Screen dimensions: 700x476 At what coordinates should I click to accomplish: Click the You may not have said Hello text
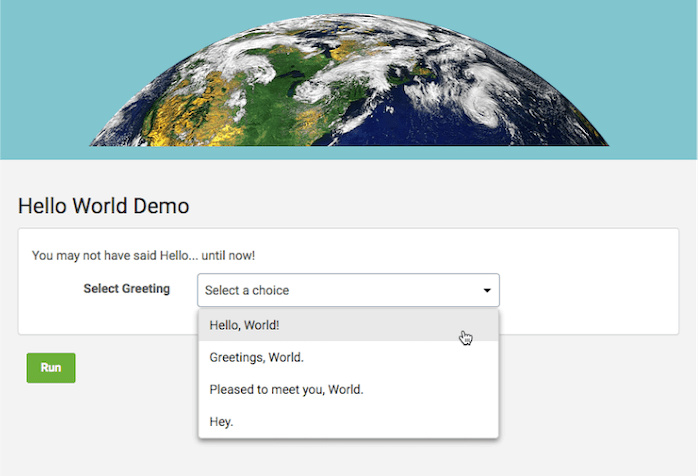click(143, 255)
